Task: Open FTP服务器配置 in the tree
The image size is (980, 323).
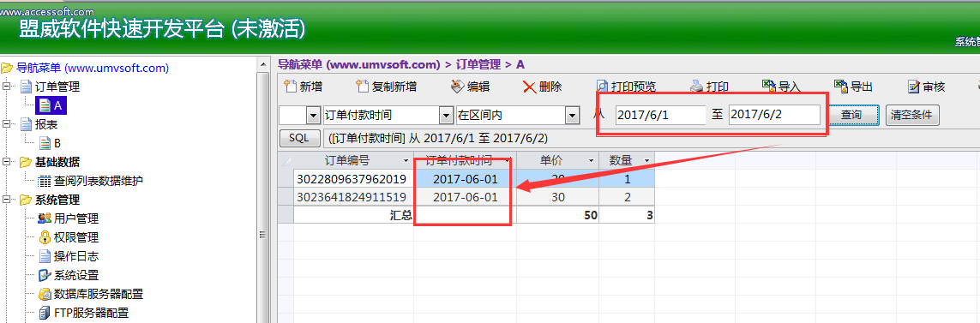Action: (x=91, y=313)
